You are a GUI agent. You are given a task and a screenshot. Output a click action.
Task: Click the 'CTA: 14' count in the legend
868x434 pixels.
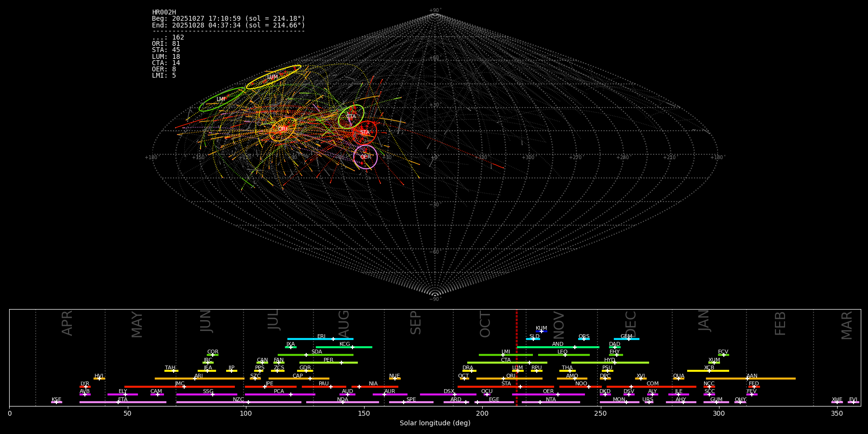click(x=166, y=63)
